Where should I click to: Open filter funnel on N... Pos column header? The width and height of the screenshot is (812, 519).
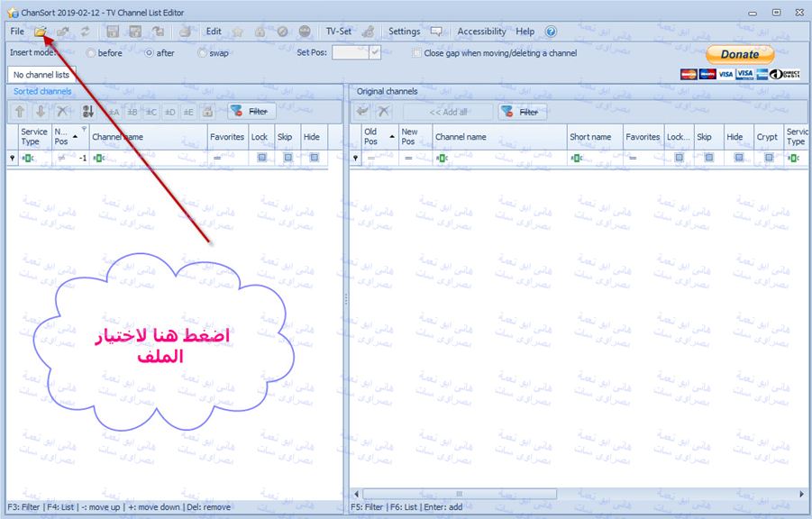tap(84, 129)
